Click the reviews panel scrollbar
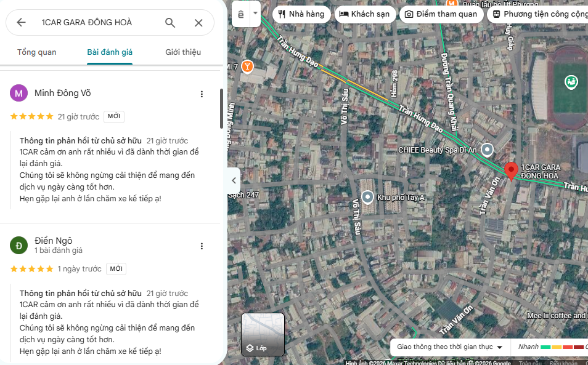The height and width of the screenshot is (365, 588). click(x=222, y=108)
